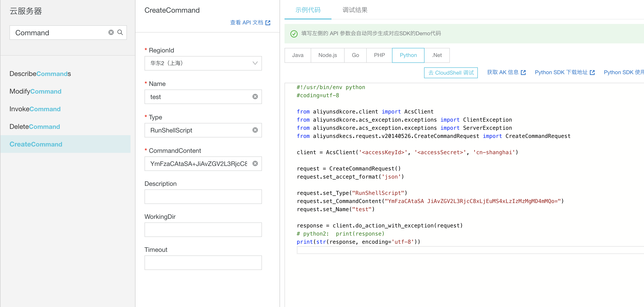Clear the Type field value
The image size is (644, 307).
click(255, 130)
